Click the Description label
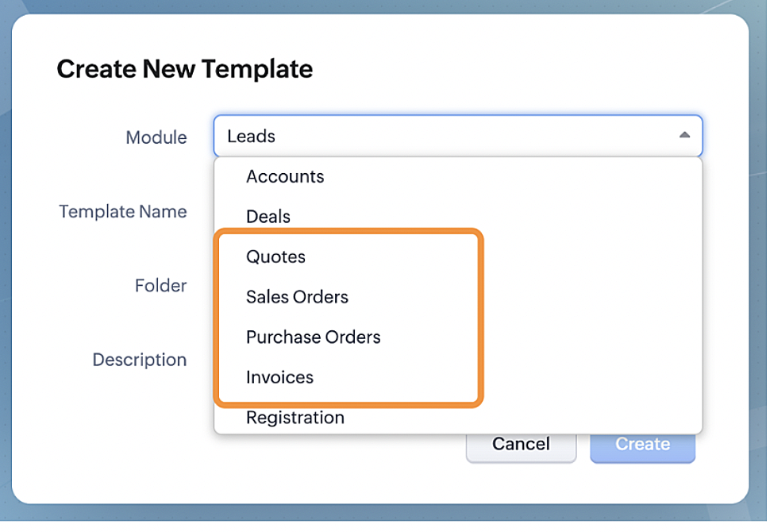 click(x=139, y=360)
